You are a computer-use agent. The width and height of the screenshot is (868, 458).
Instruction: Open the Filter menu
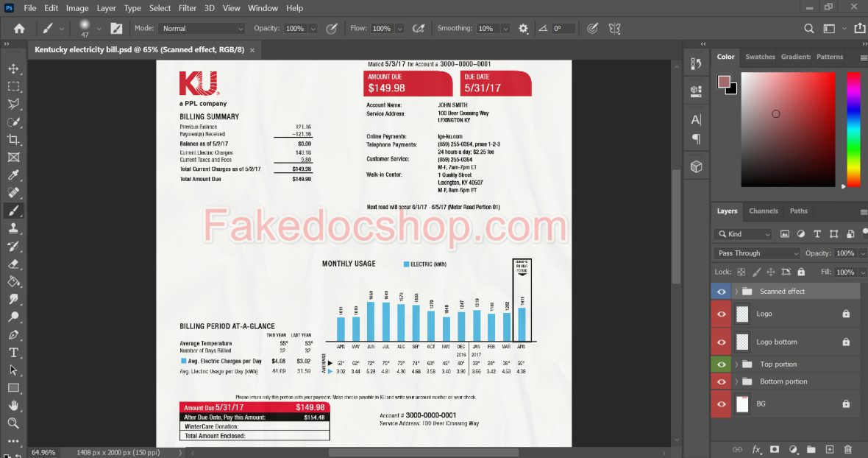coord(188,8)
